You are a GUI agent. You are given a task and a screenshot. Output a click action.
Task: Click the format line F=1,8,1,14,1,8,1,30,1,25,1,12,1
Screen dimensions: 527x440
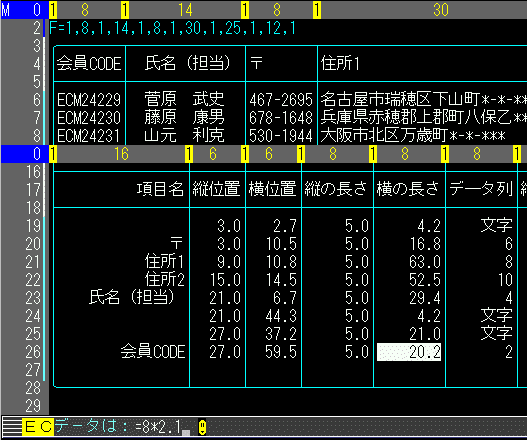(172, 28)
